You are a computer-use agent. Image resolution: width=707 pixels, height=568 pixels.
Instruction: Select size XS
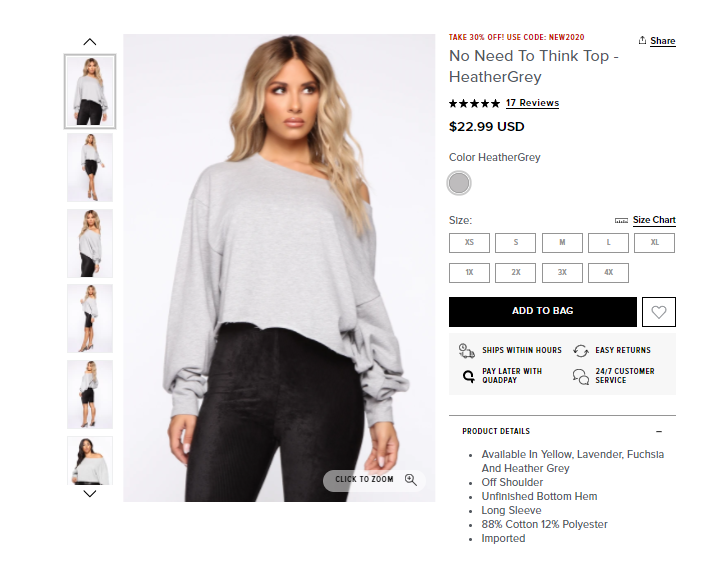click(469, 243)
